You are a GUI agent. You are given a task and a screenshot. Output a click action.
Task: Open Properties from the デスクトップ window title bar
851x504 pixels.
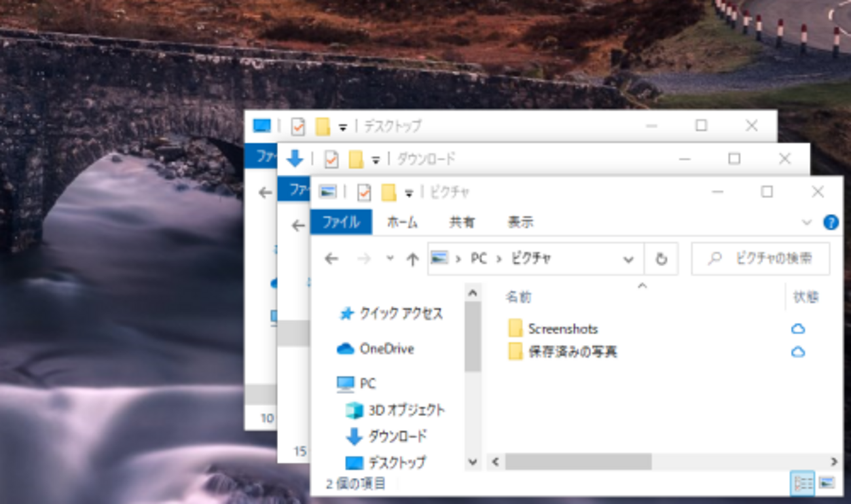pos(298,126)
